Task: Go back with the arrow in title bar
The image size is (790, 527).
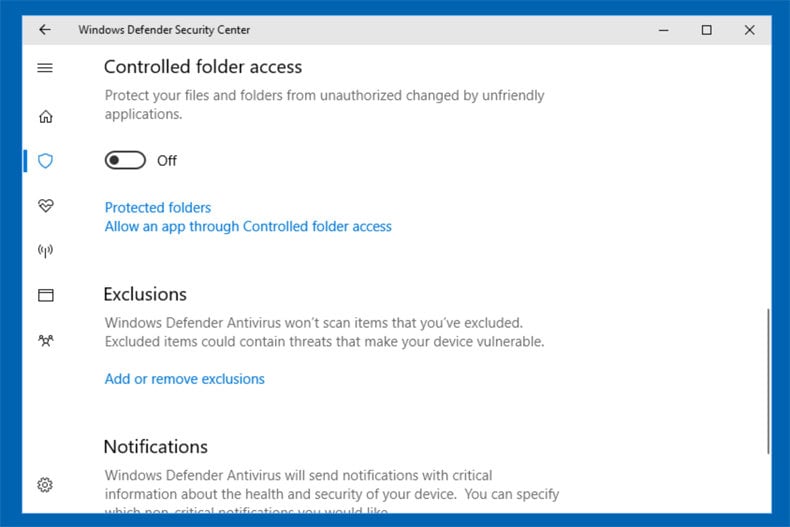Action: (x=45, y=30)
